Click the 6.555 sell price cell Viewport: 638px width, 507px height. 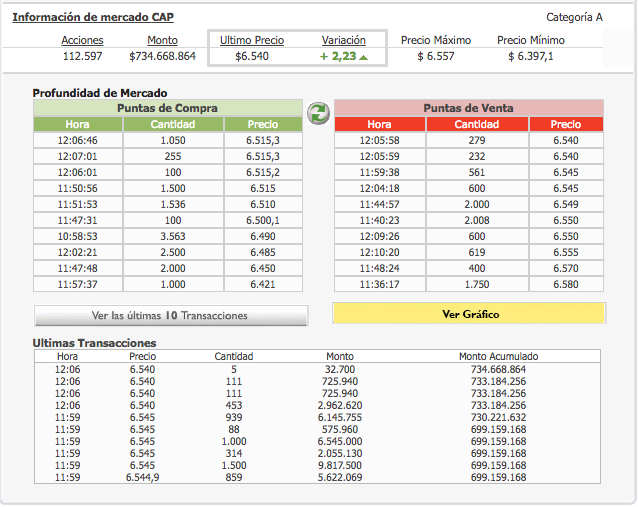click(566, 252)
